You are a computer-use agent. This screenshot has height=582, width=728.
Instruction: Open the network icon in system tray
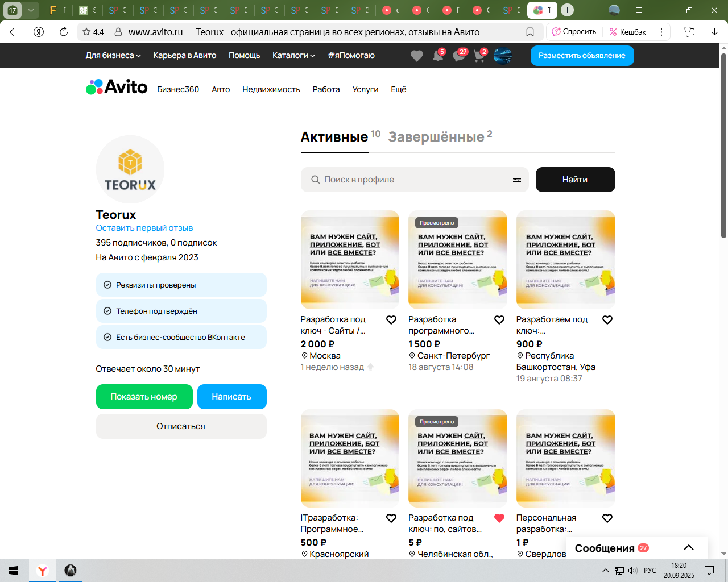pos(619,571)
